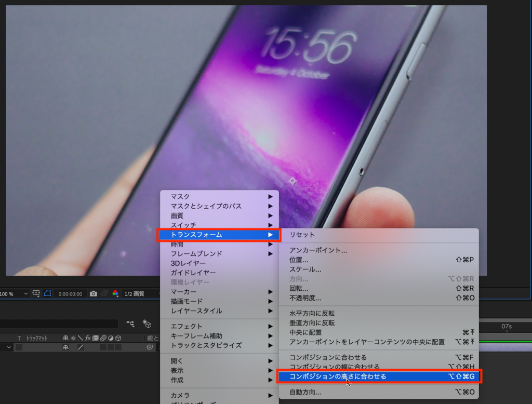
Task: Expand the スイッチ submenu
Action: coord(220,224)
